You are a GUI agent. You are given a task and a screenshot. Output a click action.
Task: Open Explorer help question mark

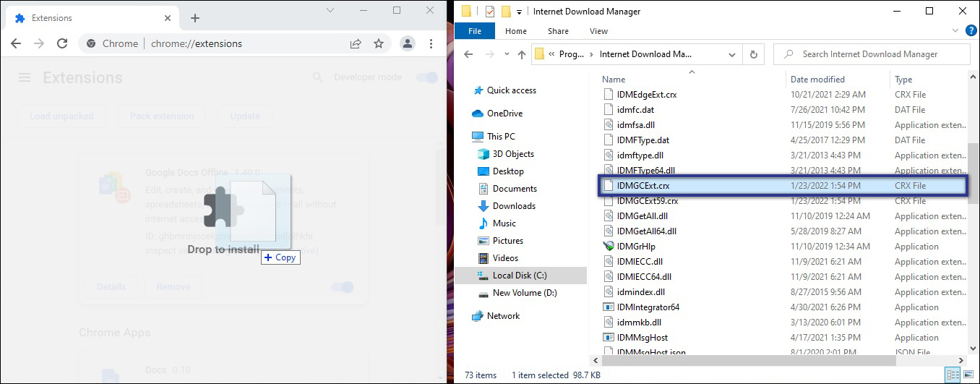click(x=970, y=31)
